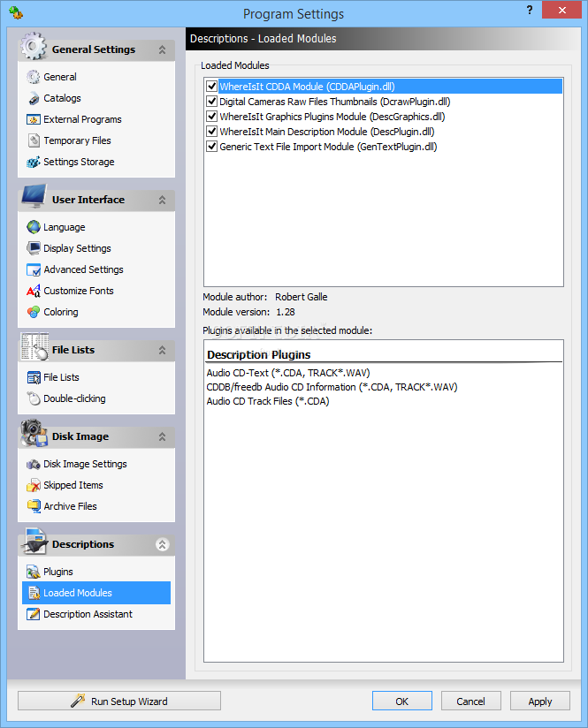The image size is (588, 728).
Task: Click the Disk Image Settings icon
Action: pyautogui.click(x=33, y=464)
